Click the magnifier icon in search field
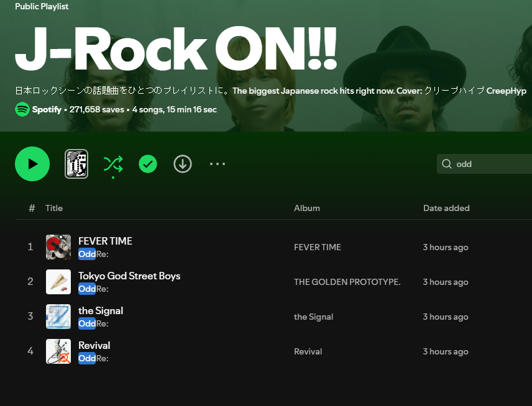The image size is (532, 406). pyautogui.click(x=447, y=164)
